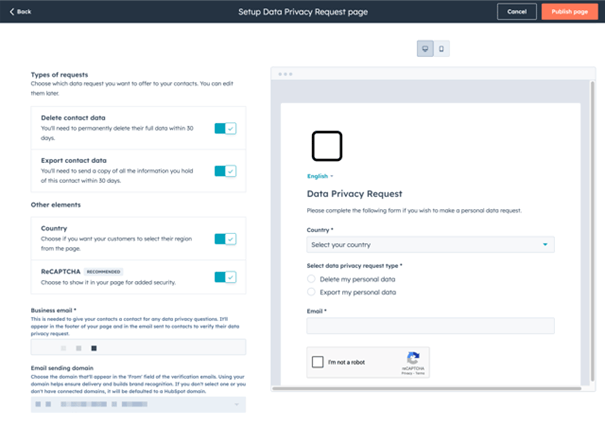Click the preview vertical scrollbar
The width and height of the screenshot is (605, 427).
pos(593,231)
